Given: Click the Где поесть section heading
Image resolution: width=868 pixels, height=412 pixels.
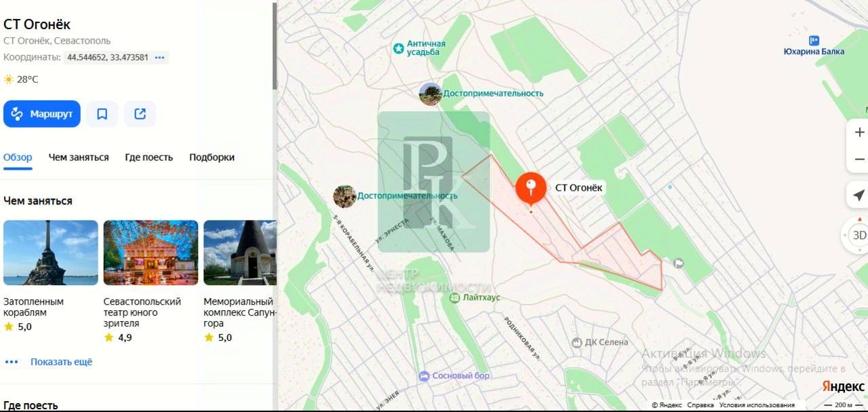Looking at the screenshot, I should coord(31,406).
